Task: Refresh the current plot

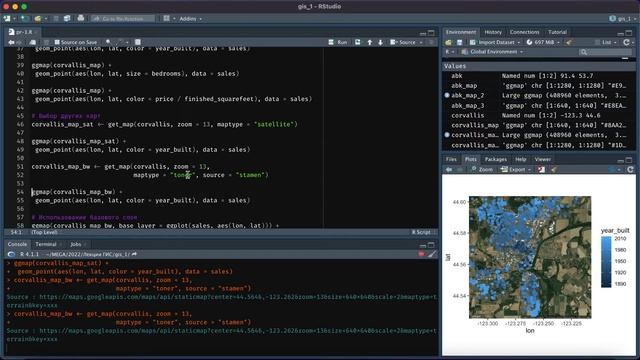Action: (630, 169)
